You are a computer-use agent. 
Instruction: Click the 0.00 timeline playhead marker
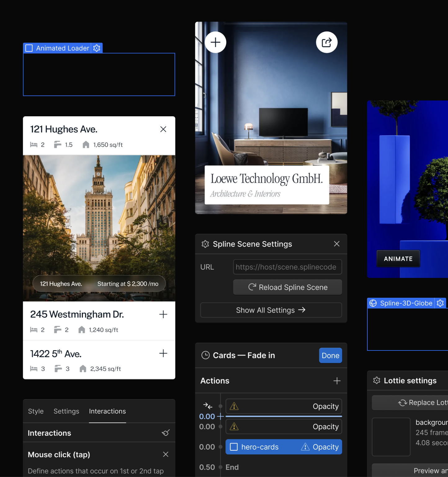click(x=220, y=417)
